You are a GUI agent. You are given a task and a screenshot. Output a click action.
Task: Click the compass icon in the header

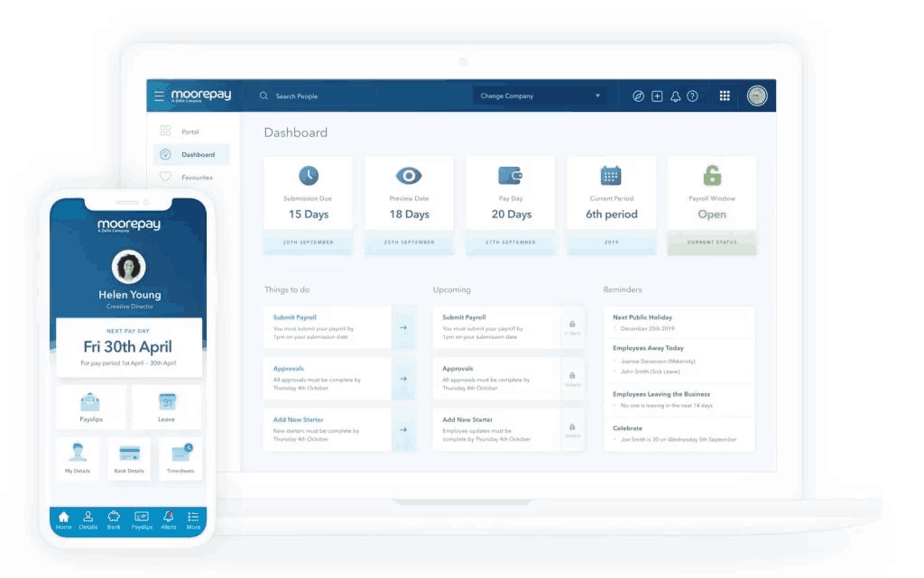click(638, 96)
